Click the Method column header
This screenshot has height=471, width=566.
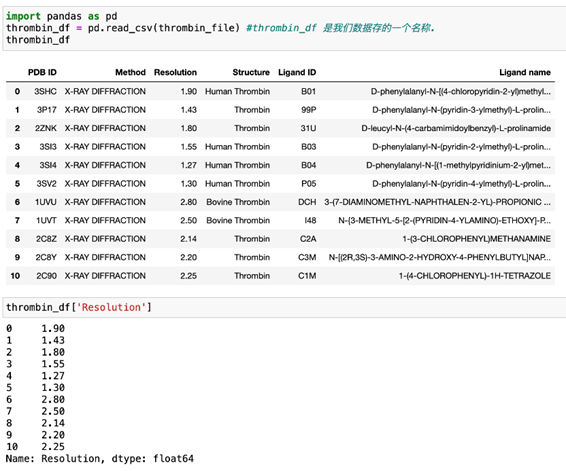click(130, 72)
